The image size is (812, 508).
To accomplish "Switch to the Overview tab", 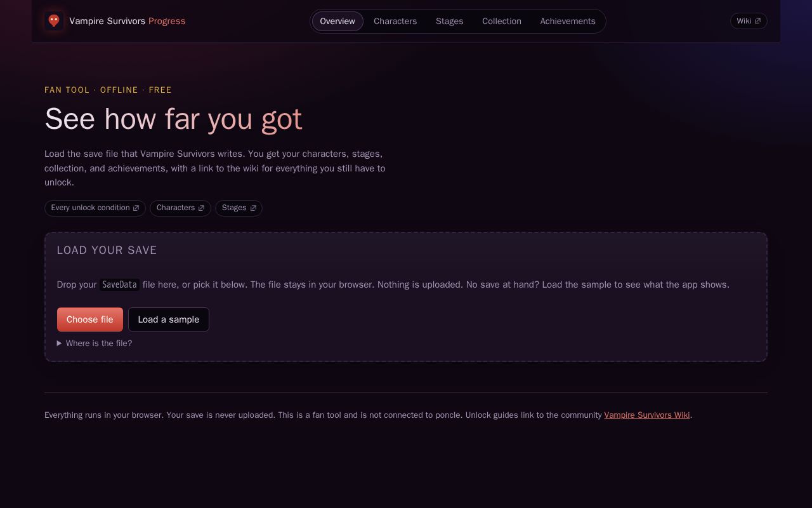I will point(337,21).
